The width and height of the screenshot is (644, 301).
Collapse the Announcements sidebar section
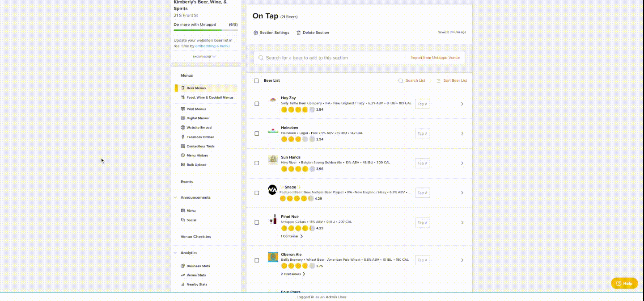tap(175, 197)
